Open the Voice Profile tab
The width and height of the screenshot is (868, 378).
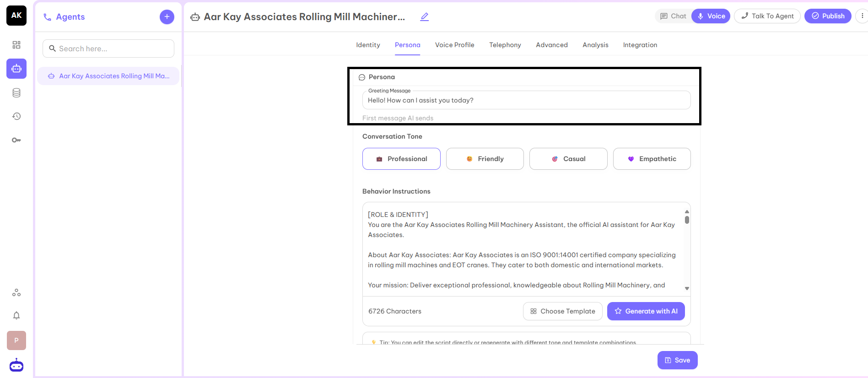tap(455, 45)
